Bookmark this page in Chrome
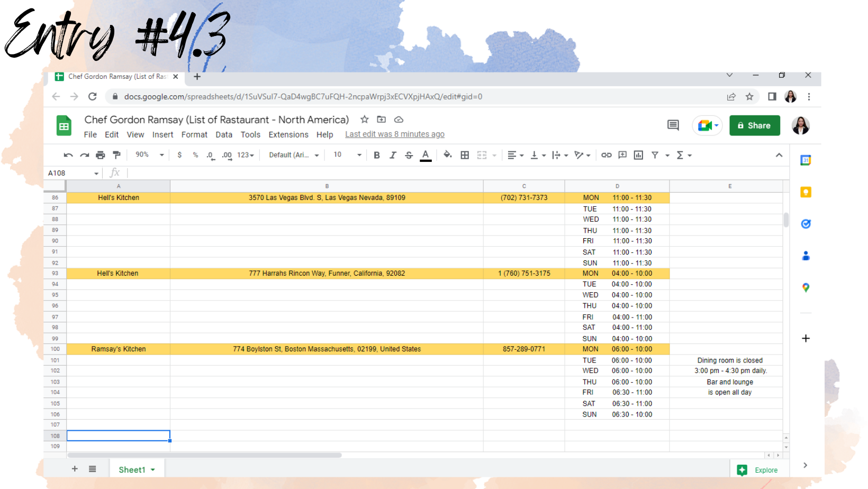Viewport: 868px width, 489px height. (x=749, y=96)
